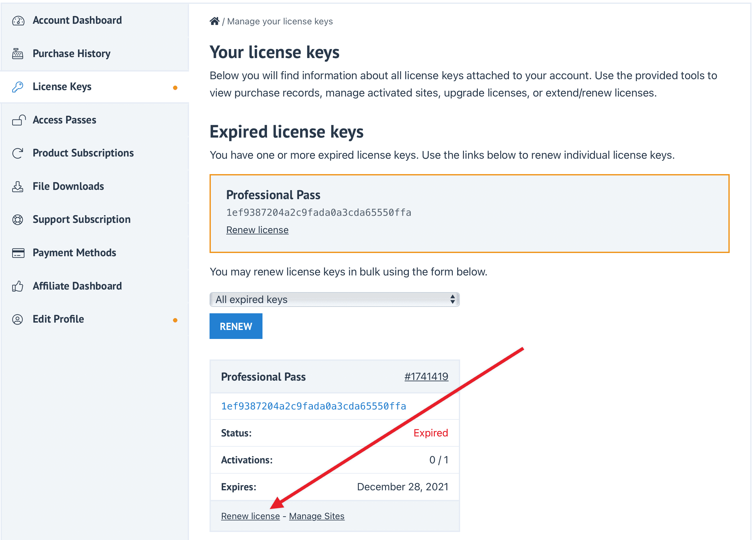
Task: Click the Account Dashboard gauge icon
Action: pyautogui.click(x=18, y=21)
